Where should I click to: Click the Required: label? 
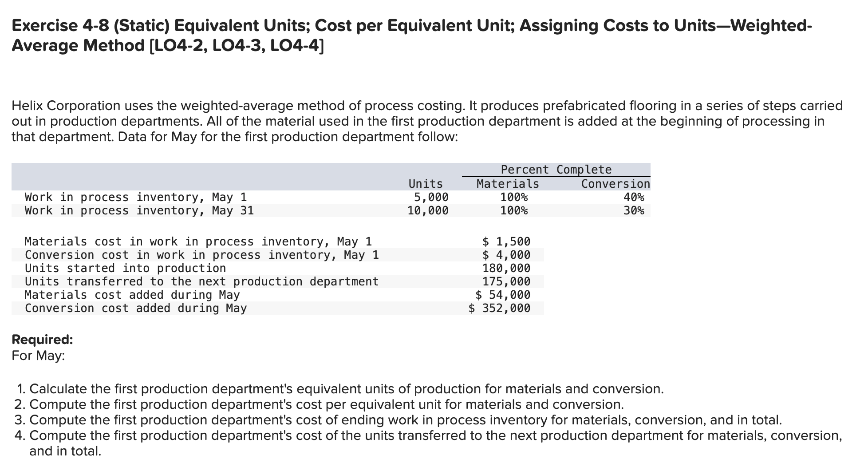42,339
